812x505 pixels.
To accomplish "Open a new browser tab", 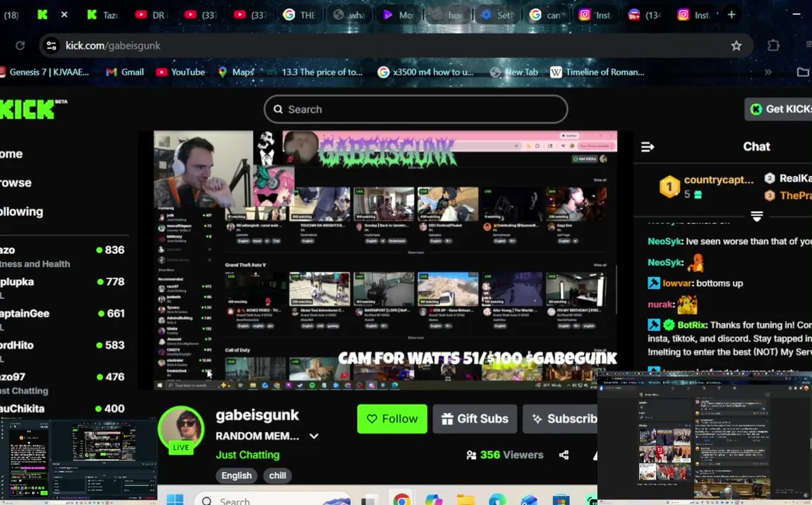I will 731,15.
